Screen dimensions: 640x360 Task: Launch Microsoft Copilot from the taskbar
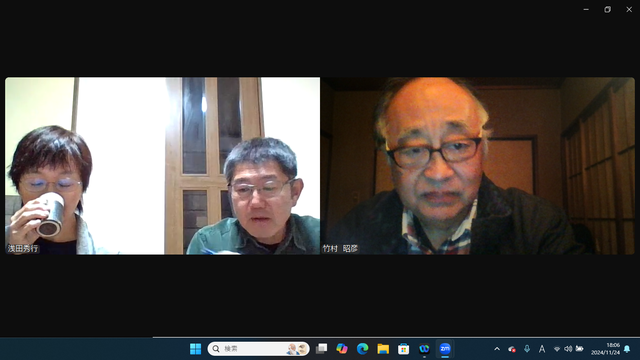[342, 349]
